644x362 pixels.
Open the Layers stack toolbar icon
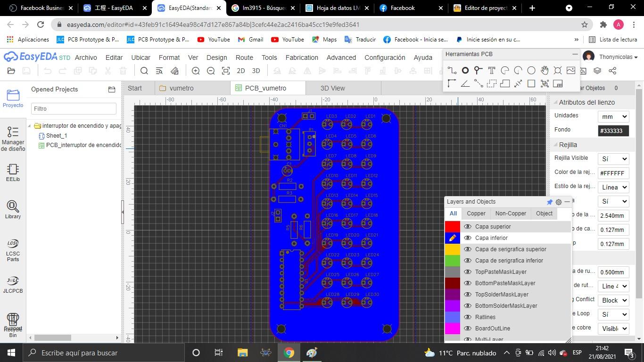tap(597, 71)
